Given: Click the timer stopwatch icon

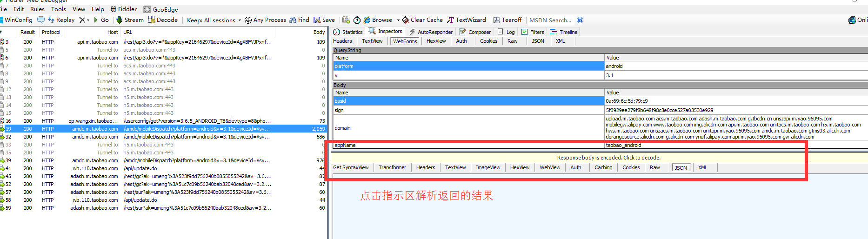Looking at the screenshot, I should 357,20.
